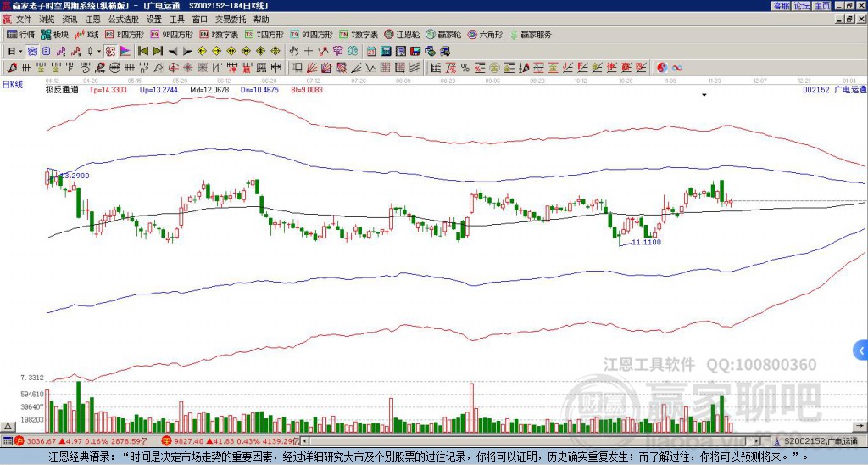Click the up-triangle button beside volume panel

(7, 426)
